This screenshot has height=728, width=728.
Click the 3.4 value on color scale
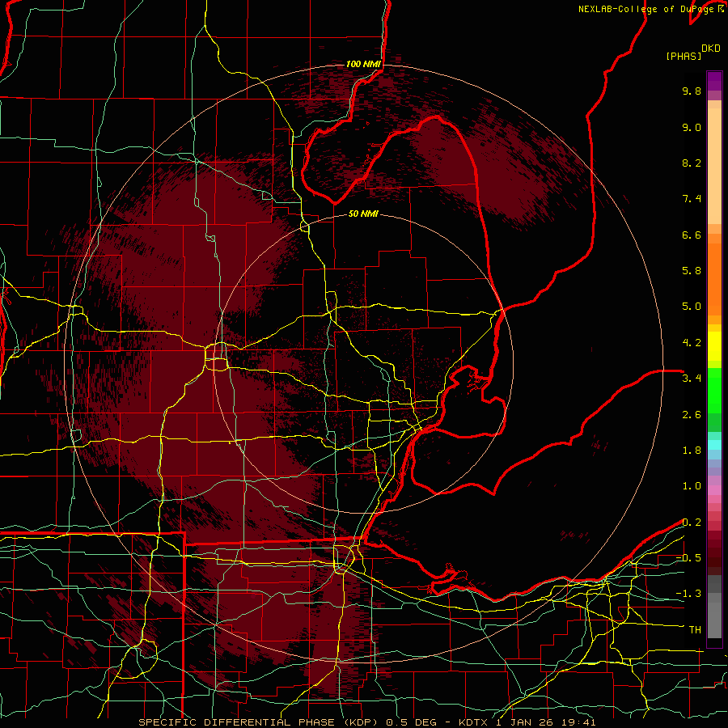coord(692,379)
